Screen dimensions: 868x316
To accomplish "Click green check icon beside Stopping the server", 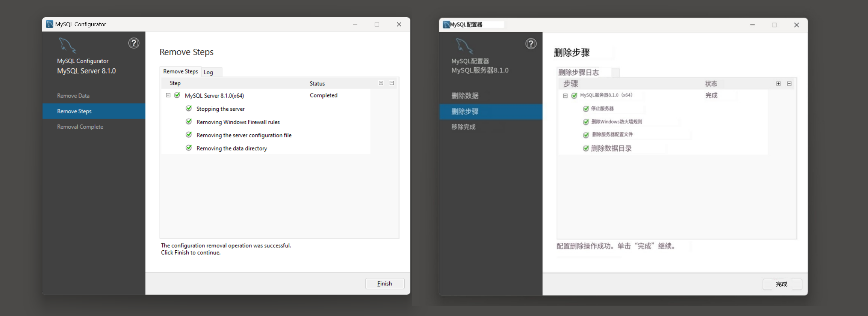I will [x=189, y=108].
